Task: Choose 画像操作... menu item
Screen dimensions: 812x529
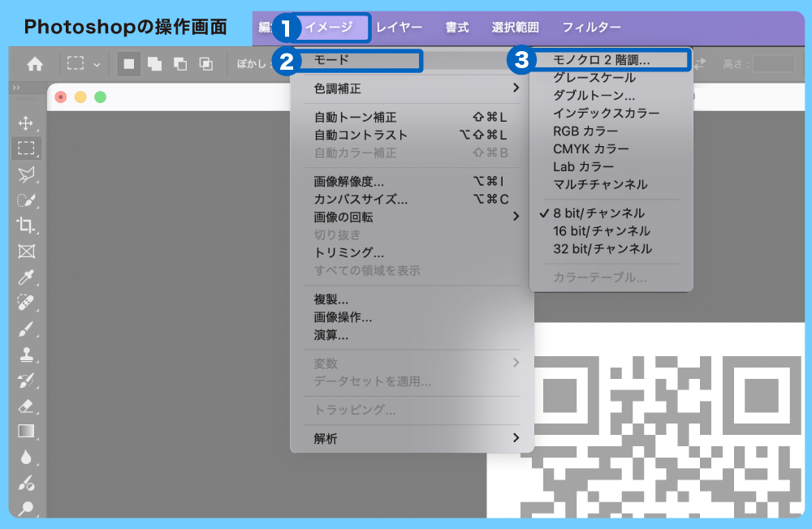Action: pos(412,317)
